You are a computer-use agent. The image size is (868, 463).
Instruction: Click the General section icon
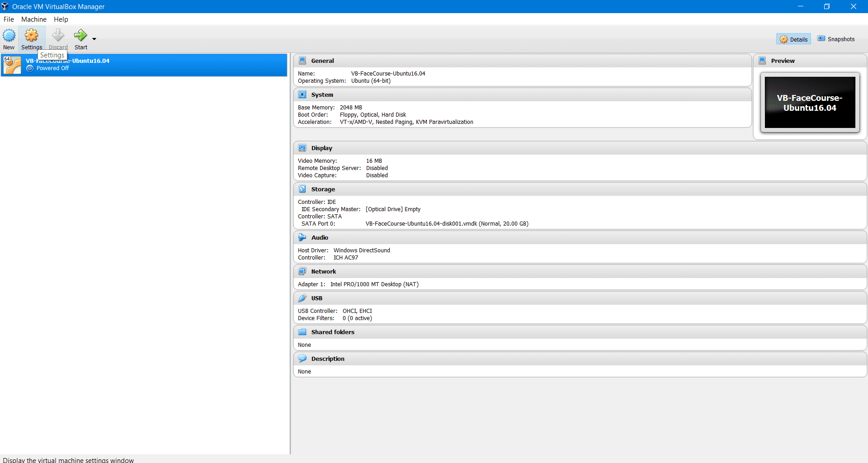pyautogui.click(x=302, y=61)
